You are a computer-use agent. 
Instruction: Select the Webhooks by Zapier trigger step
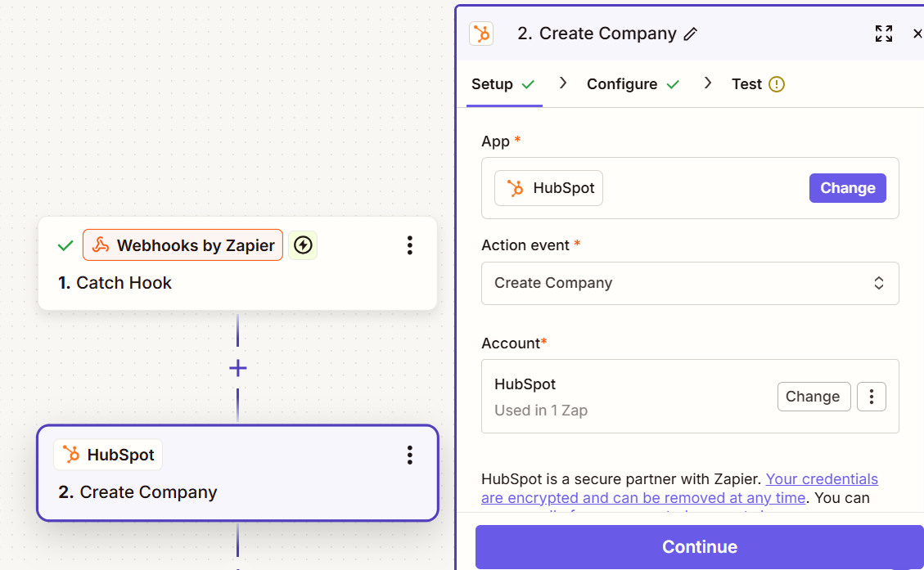237,263
